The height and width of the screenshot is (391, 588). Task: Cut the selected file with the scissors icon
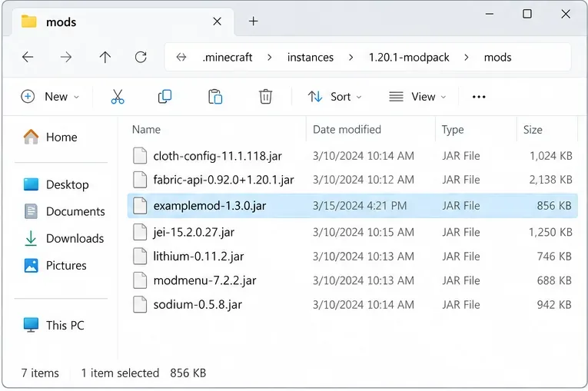click(x=118, y=97)
